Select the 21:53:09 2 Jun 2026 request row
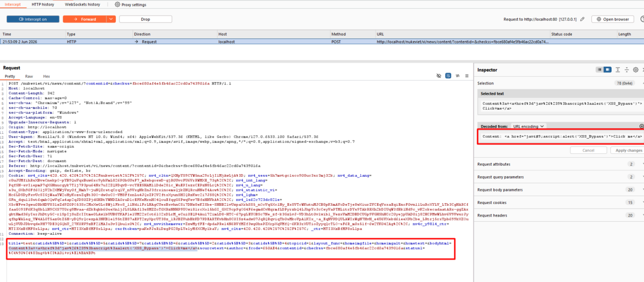The height and width of the screenshot is (282, 644). pyautogui.click(x=322, y=42)
